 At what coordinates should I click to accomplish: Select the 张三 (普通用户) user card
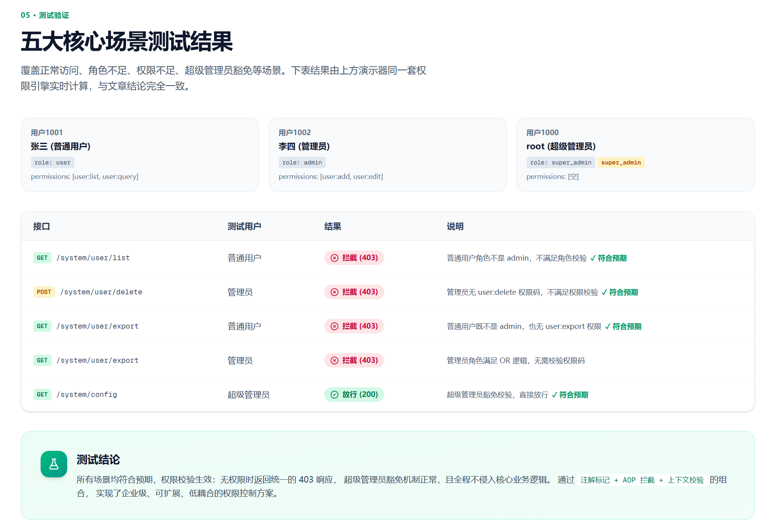click(140, 155)
